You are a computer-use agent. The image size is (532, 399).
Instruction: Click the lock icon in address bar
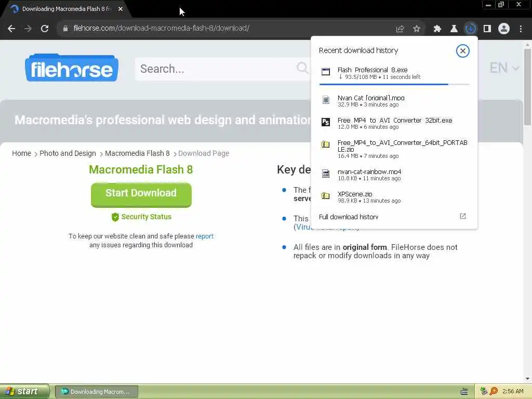(65, 29)
